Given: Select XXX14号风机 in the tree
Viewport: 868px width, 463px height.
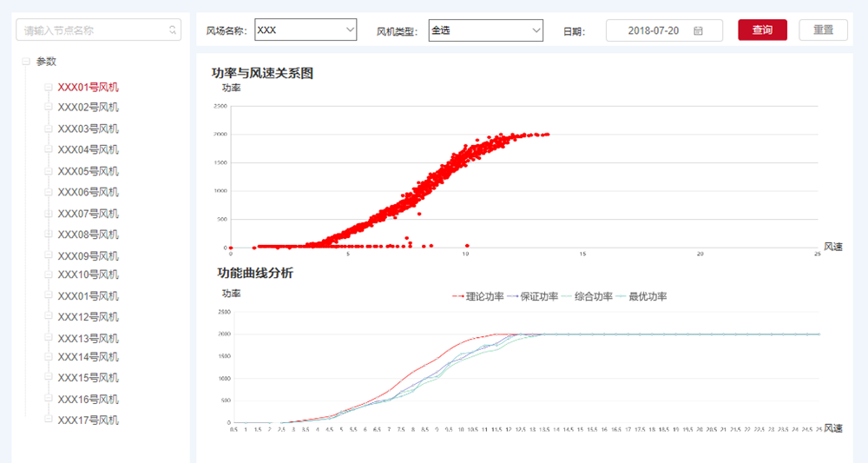Looking at the screenshot, I should coord(88,357).
